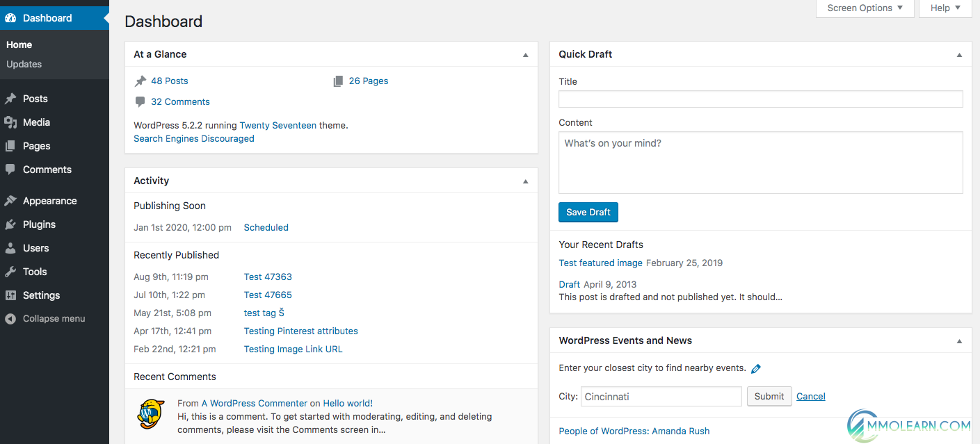Viewport: 980px width, 444px height.
Task: Click the pencil edit-city icon
Action: (756, 369)
